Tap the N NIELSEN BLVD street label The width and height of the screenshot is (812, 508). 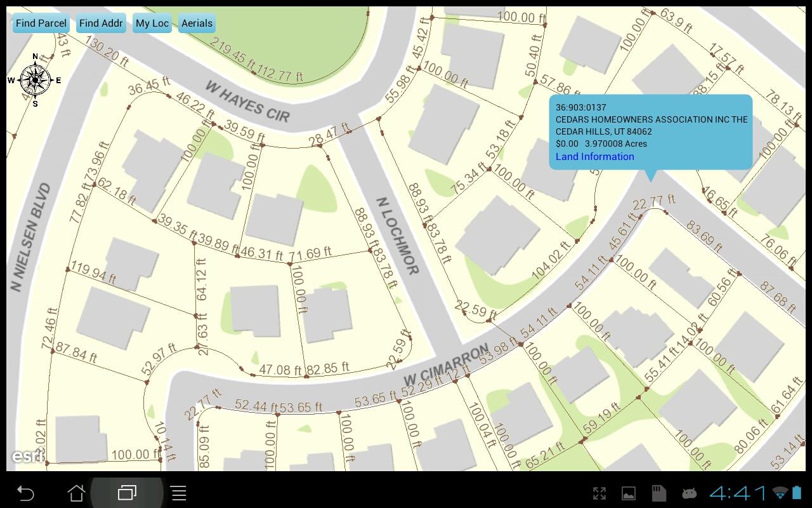[30, 237]
